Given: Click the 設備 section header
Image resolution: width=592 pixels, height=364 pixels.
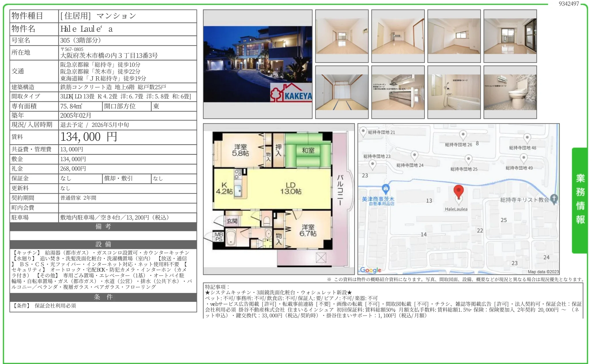Looking at the screenshot, I should (x=103, y=244).
